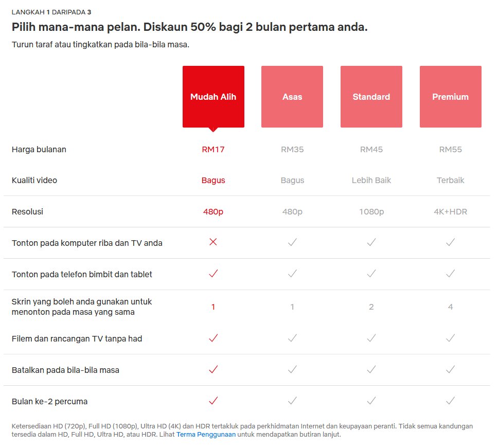
Task: Click Standard checkmark for unlimited films row
Action: click(371, 338)
